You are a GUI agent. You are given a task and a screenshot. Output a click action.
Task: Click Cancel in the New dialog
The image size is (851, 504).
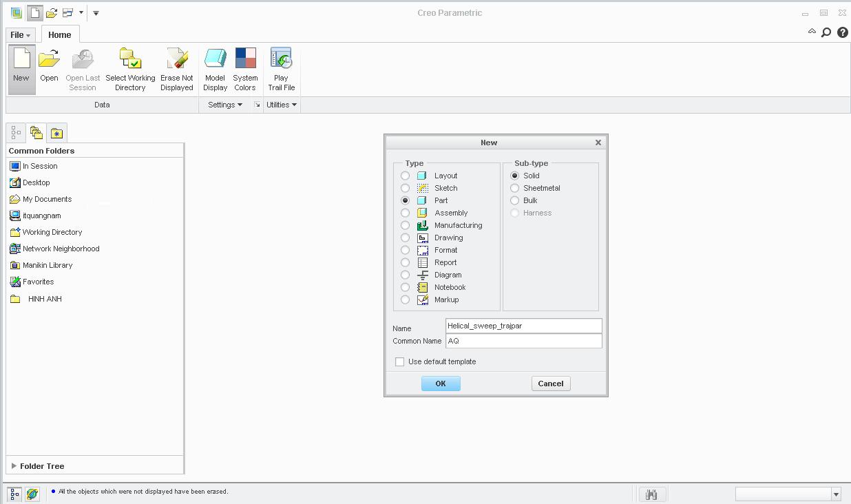tap(551, 384)
